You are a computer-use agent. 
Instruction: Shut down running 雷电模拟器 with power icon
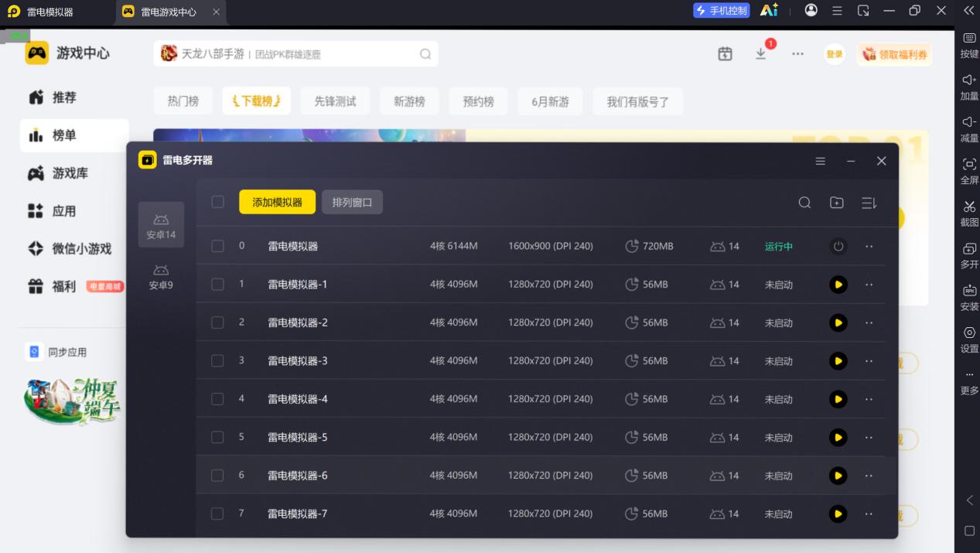click(838, 247)
